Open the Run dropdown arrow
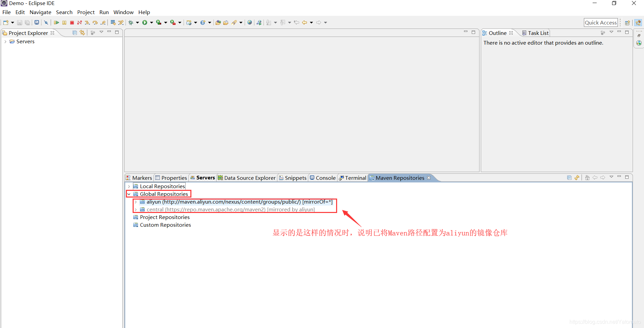This screenshot has width=644, height=328. tap(151, 22)
